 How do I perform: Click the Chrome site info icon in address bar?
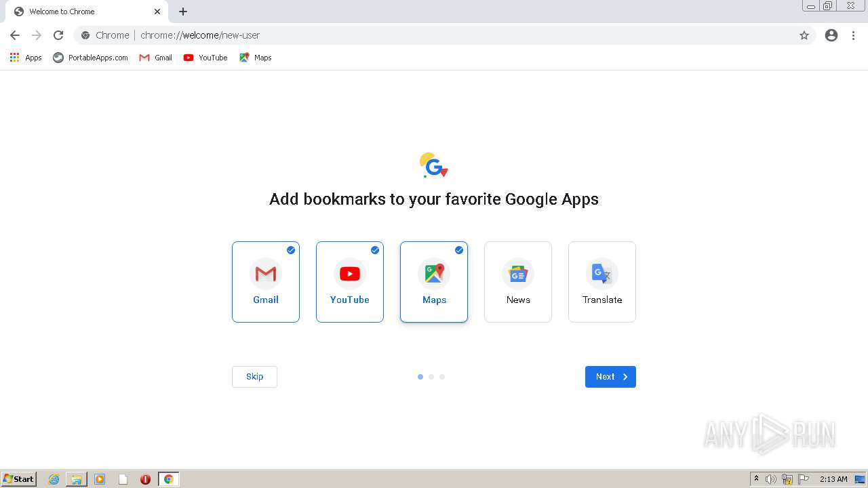[x=85, y=35]
